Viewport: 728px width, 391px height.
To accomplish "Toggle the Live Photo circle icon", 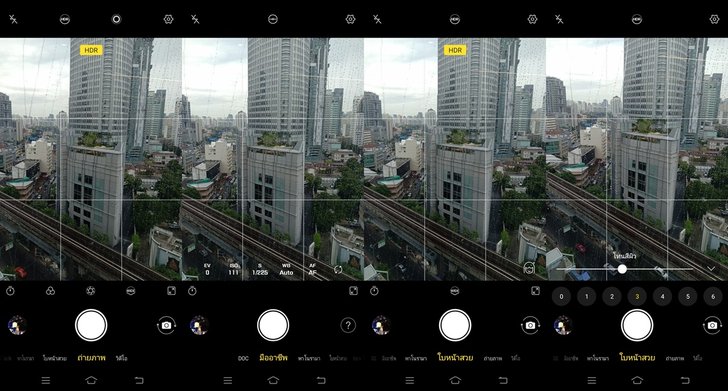I will [117, 19].
